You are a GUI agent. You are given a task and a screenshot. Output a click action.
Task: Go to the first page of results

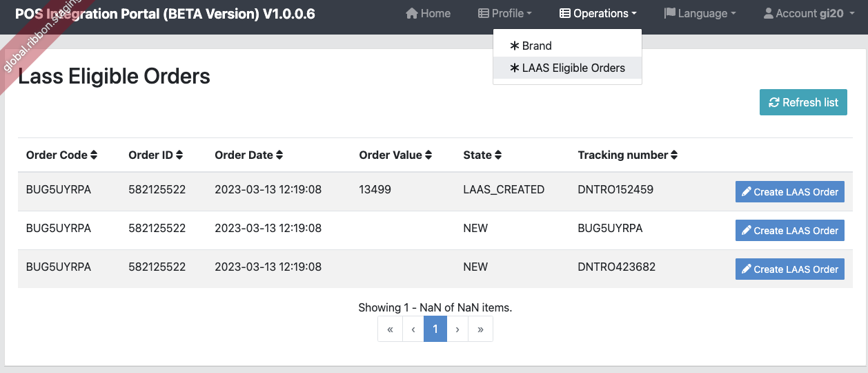tap(390, 329)
